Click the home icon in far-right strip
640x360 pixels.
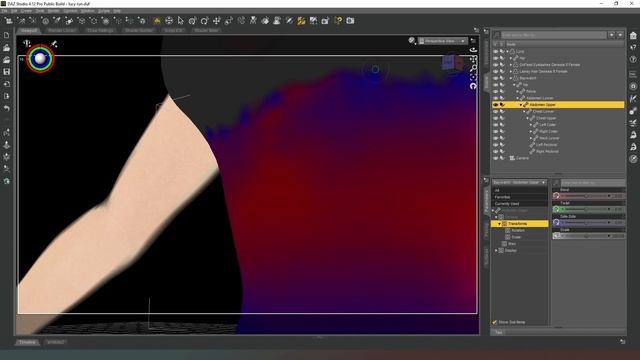633,36
